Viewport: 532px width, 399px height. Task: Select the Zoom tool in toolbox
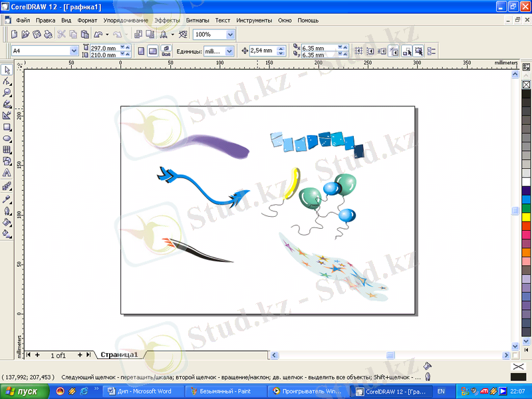[7, 92]
